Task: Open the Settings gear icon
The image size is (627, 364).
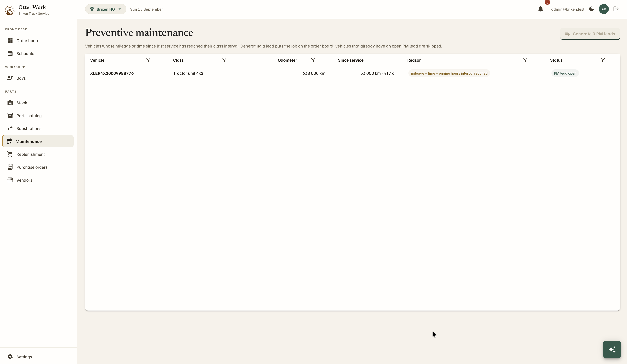Action: [x=10, y=357]
